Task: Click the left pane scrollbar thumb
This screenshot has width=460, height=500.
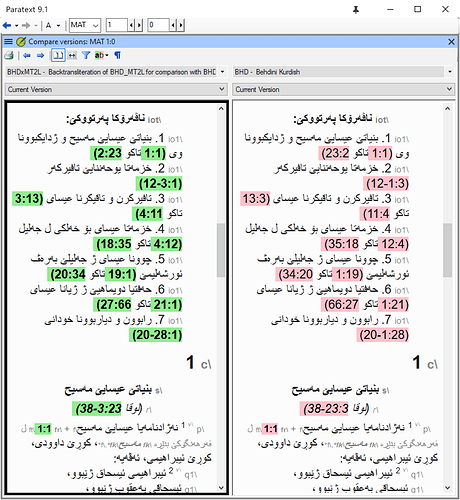Action: point(221,250)
